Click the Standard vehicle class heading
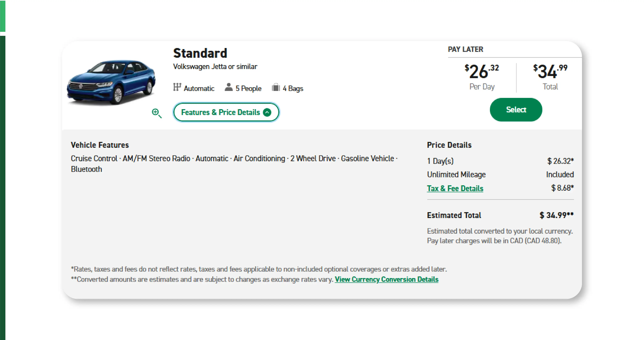The image size is (644, 340). click(200, 53)
